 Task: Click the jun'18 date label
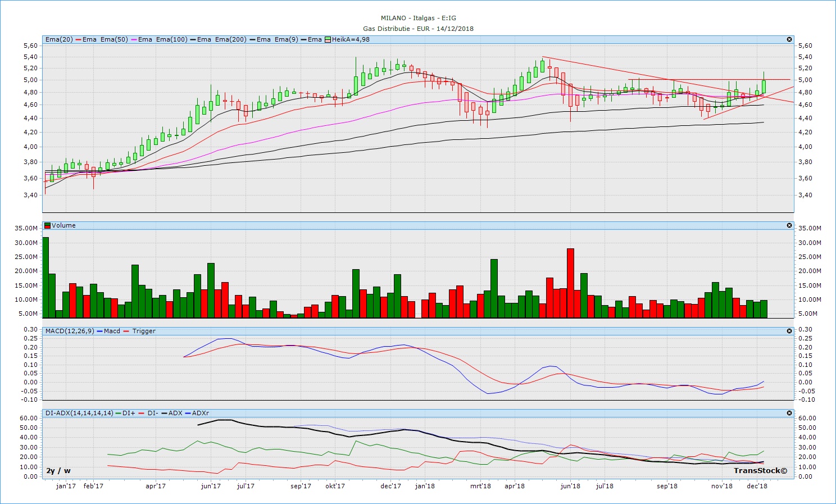(570, 486)
